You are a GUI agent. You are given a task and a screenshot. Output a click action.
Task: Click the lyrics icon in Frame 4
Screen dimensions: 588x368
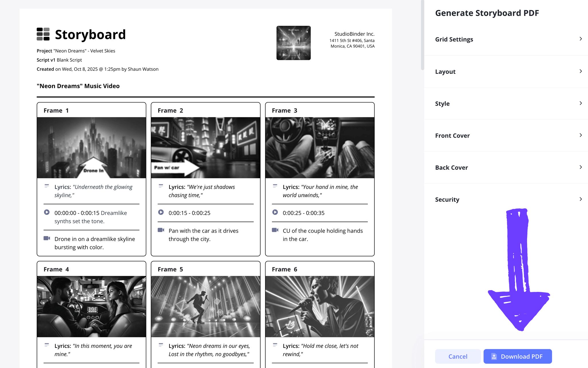point(47,345)
